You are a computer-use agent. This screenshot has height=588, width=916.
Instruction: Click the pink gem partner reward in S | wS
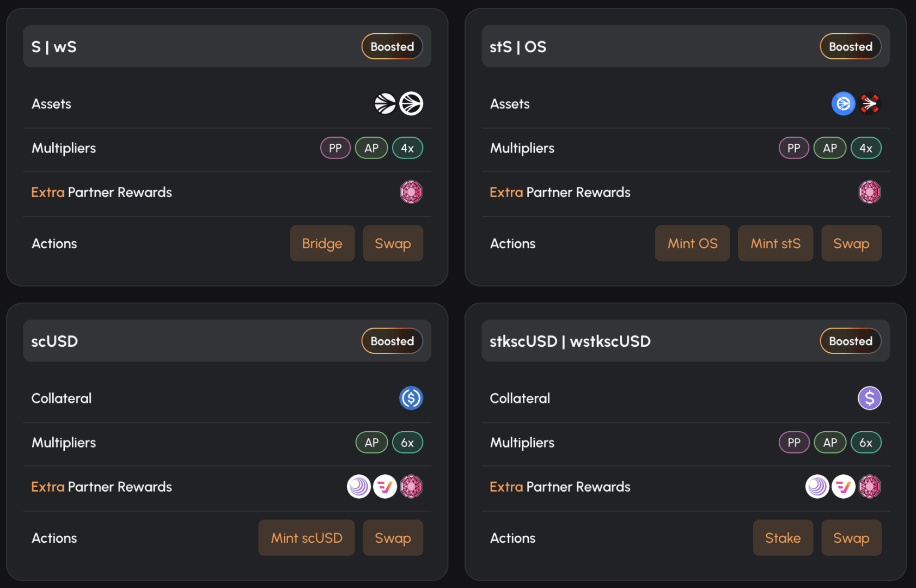[x=411, y=192]
